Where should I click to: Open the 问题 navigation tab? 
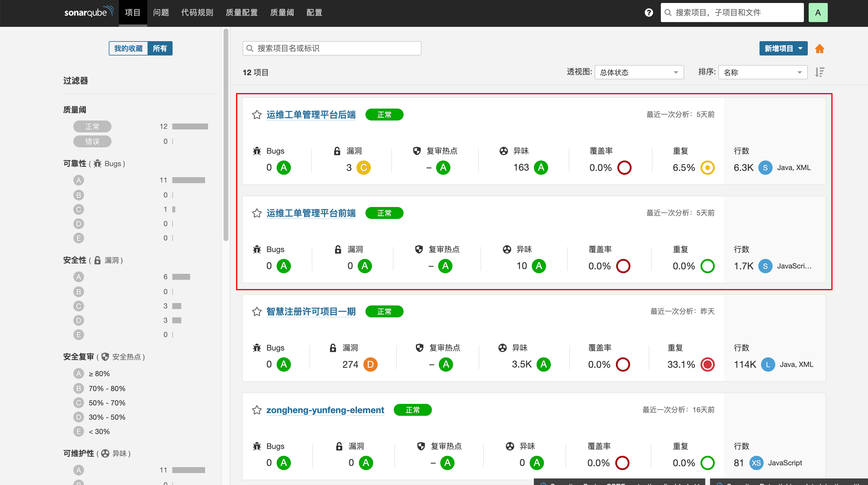tap(161, 13)
